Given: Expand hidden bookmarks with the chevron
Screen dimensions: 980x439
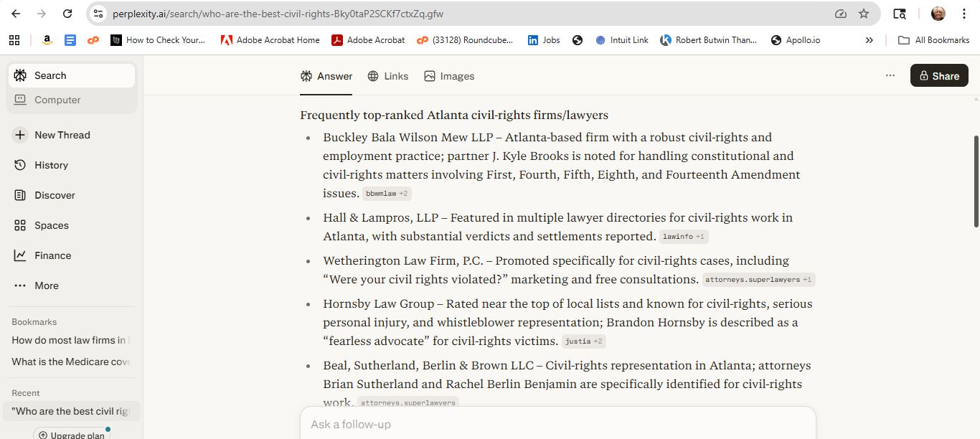Looking at the screenshot, I should tap(870, 40).
